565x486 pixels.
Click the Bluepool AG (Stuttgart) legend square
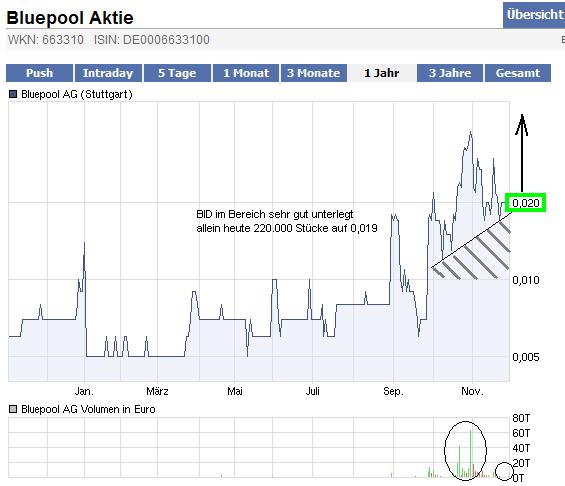coord(13,94)
